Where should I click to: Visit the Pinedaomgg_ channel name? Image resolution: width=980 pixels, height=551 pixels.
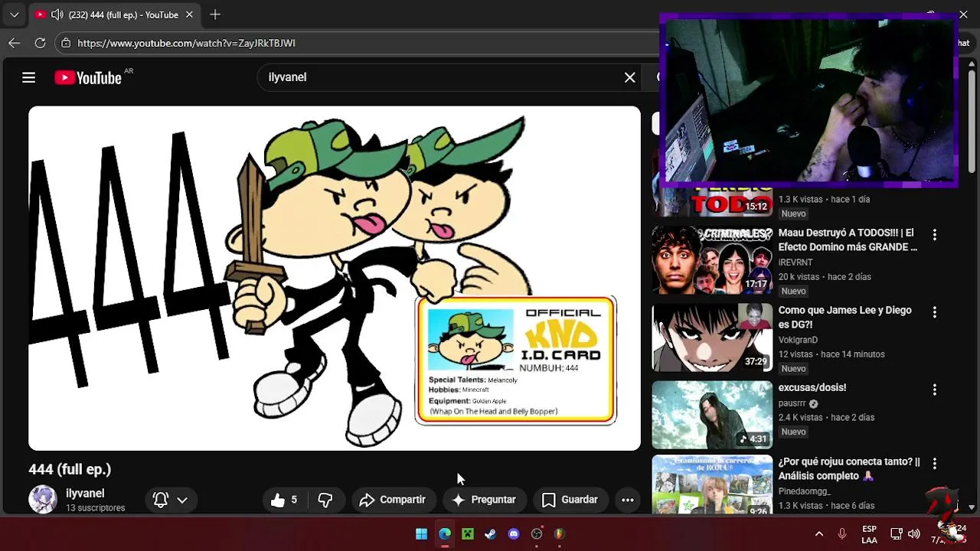804,491
